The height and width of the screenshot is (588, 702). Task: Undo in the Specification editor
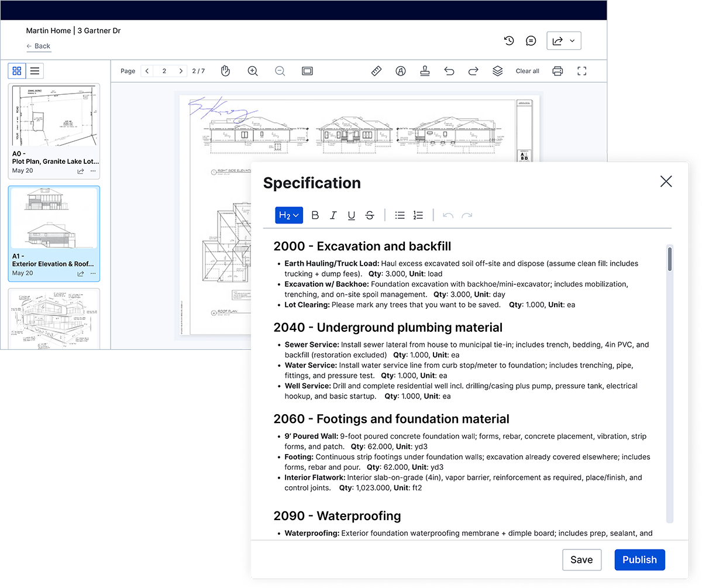coord(448,215)
